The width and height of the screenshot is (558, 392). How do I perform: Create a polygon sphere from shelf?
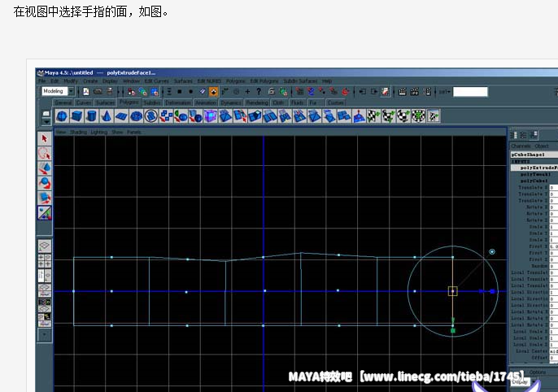62,116
